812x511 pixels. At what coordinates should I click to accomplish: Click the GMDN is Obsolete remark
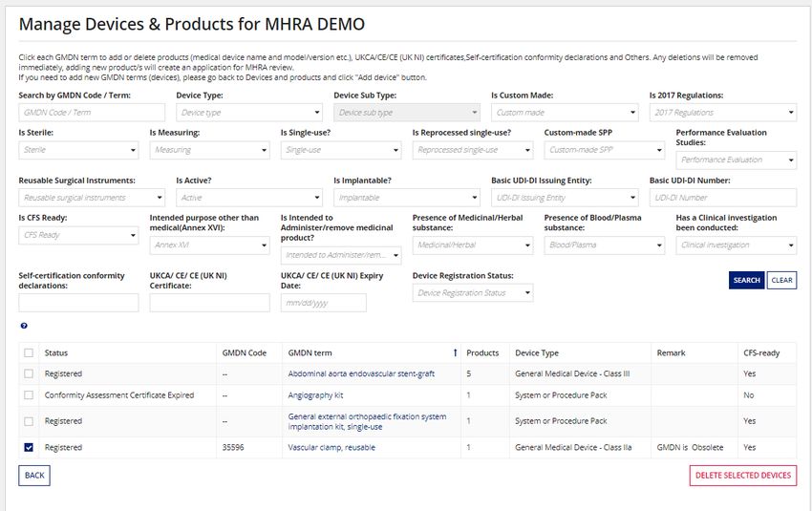[690, 447]
